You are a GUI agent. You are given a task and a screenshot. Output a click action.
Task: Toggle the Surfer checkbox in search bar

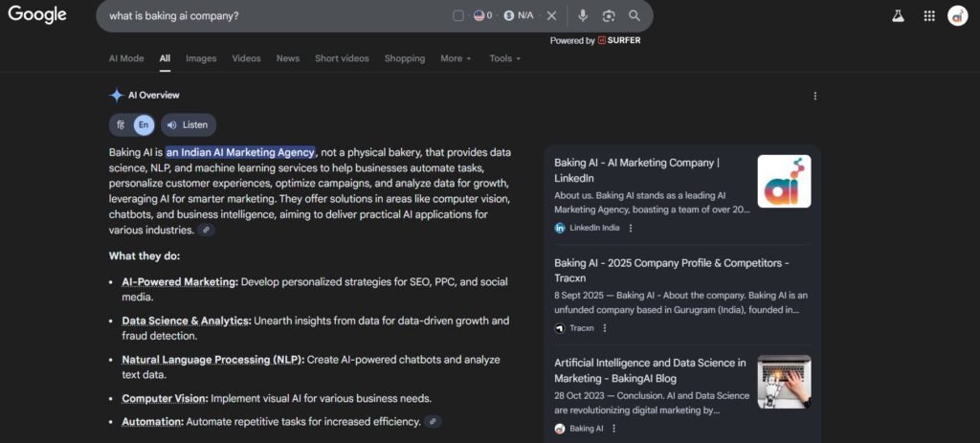458,15
